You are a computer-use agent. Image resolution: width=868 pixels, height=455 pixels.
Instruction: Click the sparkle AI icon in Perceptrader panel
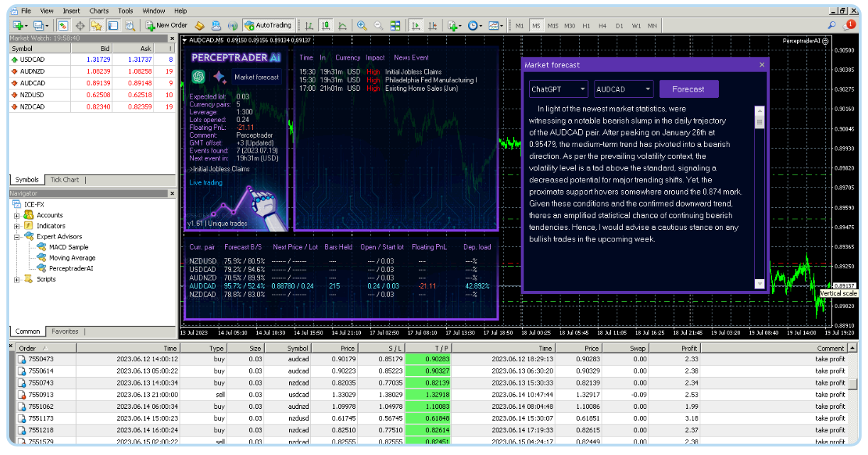click(x=219, y=77)
